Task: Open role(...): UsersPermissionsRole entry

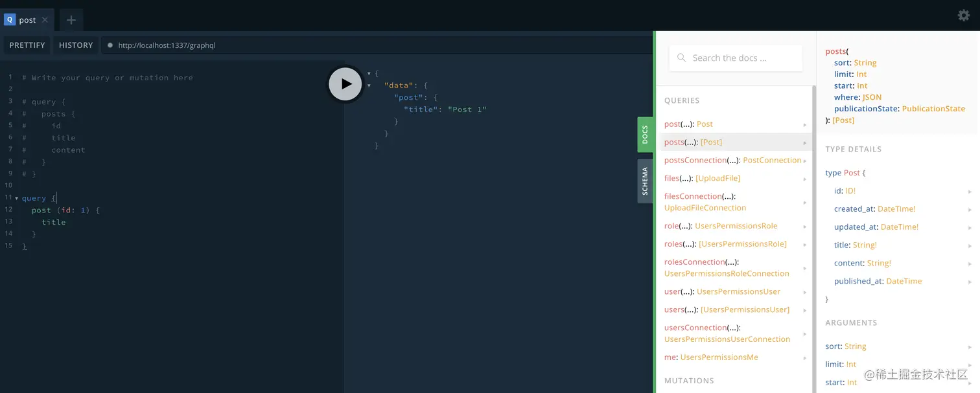Action: tap(734, 226)
